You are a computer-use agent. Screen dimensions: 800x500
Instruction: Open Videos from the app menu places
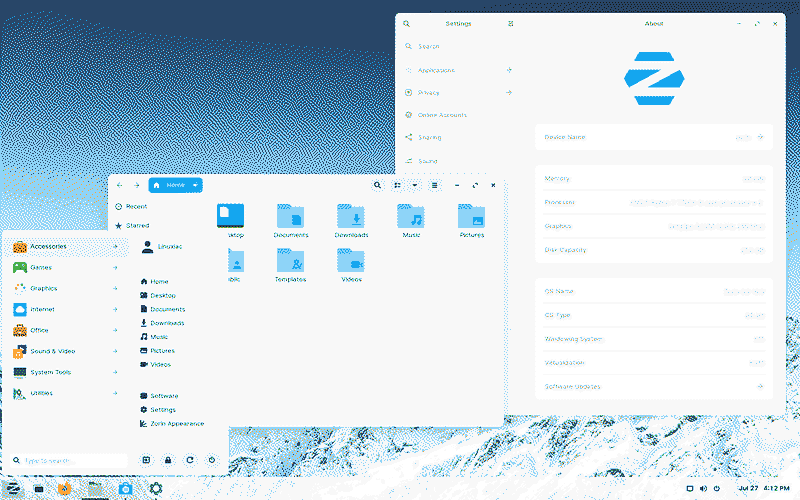coord(155,364)
